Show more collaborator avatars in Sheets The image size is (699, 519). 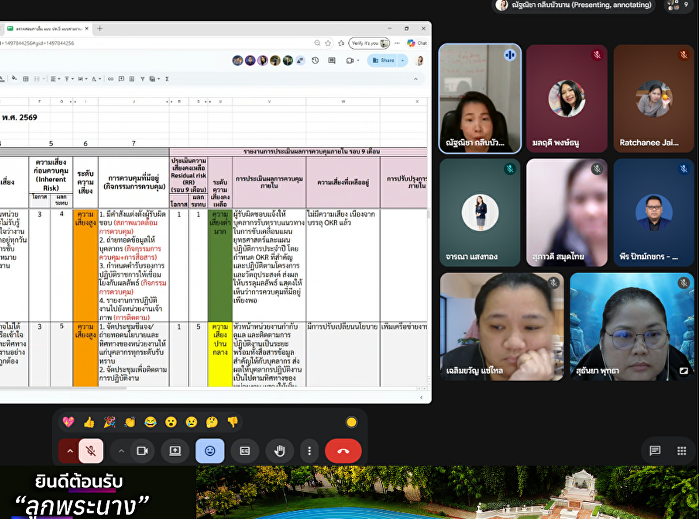(x=300, y=60)
